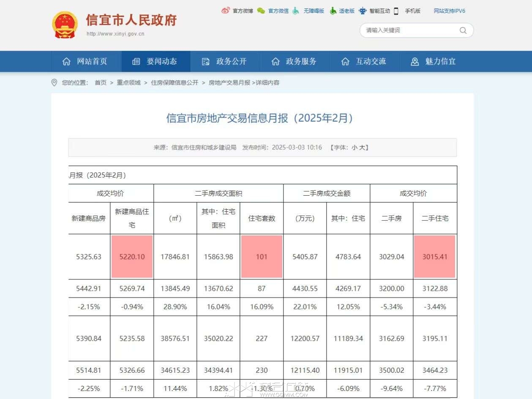Go to 政务公开 in navigation bar

tap(225, 62)
